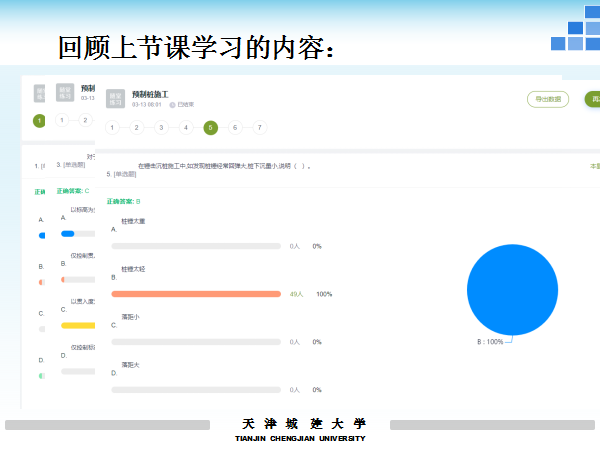The height and width of the screenshot is (450, 600).
Task: Click the 正确答案: B answer text
Action: tap(124, 201)
